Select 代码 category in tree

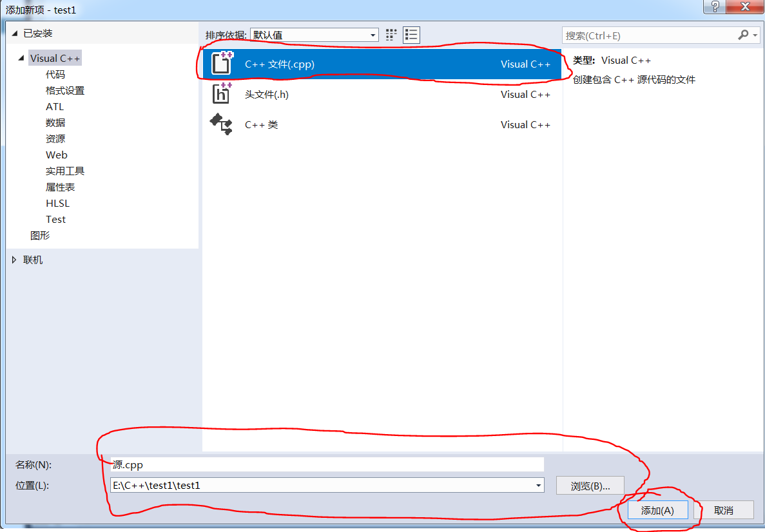[55, 75]
